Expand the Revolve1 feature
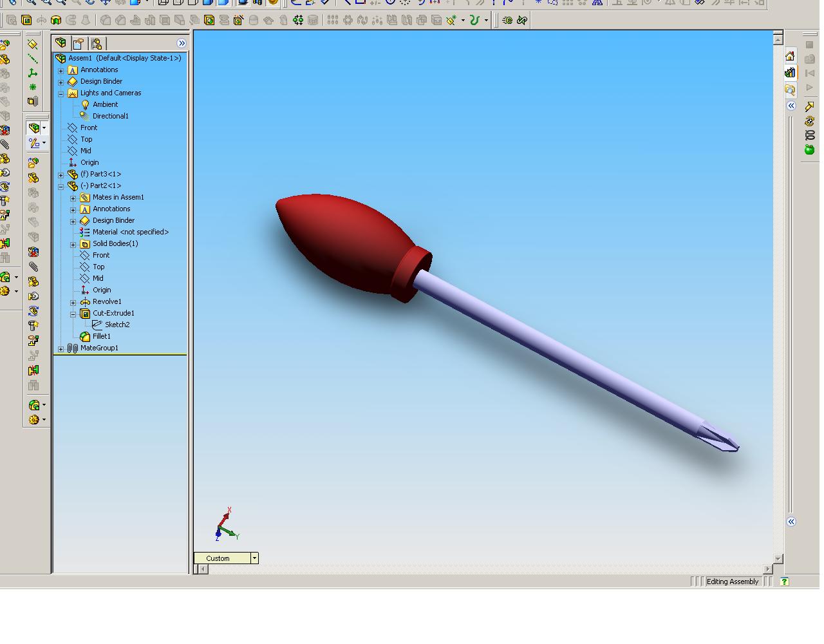Viewport: 824px width, 644px height. 73,302
